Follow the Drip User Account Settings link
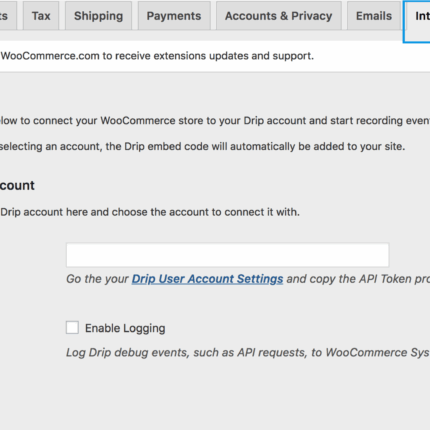The height and width of the screenshot is (430, 430). (207, 279)
